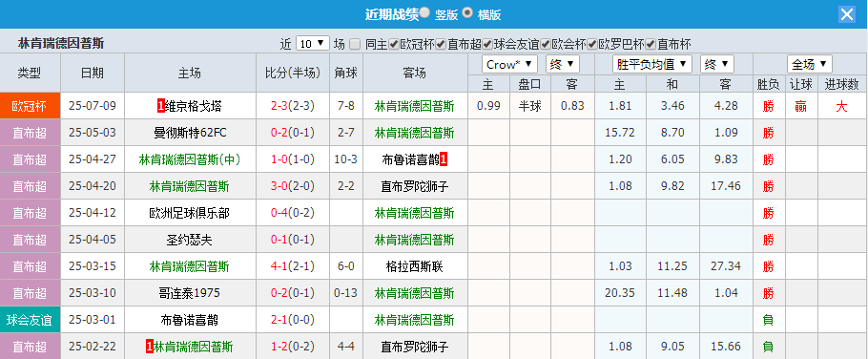
Task: Click corner count 0-13
Action: (346, 293)
